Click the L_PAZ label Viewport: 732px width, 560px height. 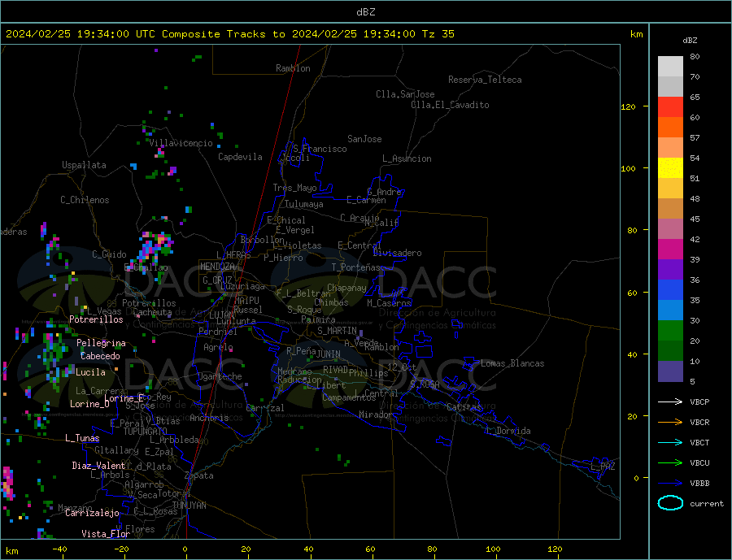click(603, 467)
